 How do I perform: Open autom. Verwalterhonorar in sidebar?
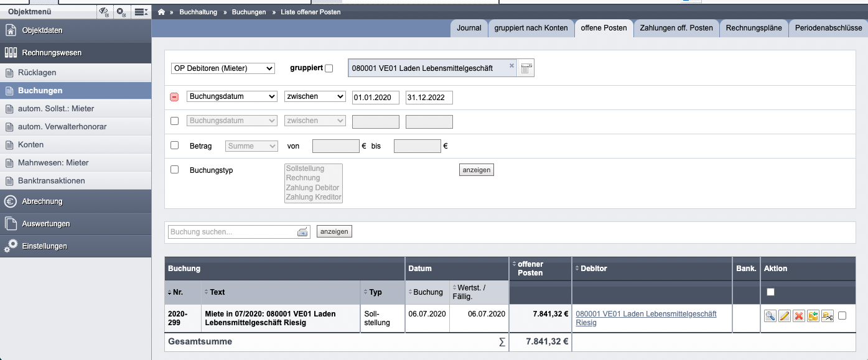(x=75, y=127)
